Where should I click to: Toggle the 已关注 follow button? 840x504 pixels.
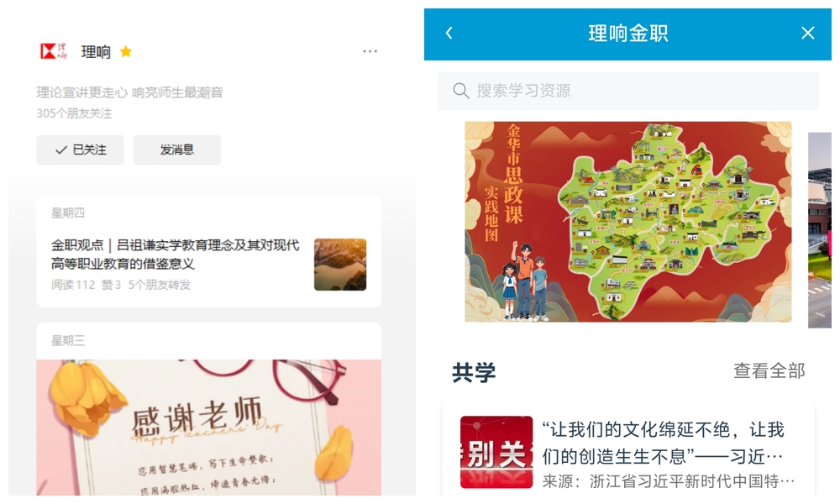pyautogui.click(x=81, y=150)
